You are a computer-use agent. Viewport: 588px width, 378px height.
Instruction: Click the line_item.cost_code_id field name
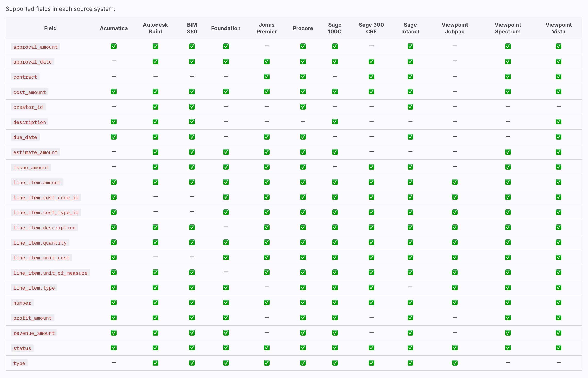46,197
